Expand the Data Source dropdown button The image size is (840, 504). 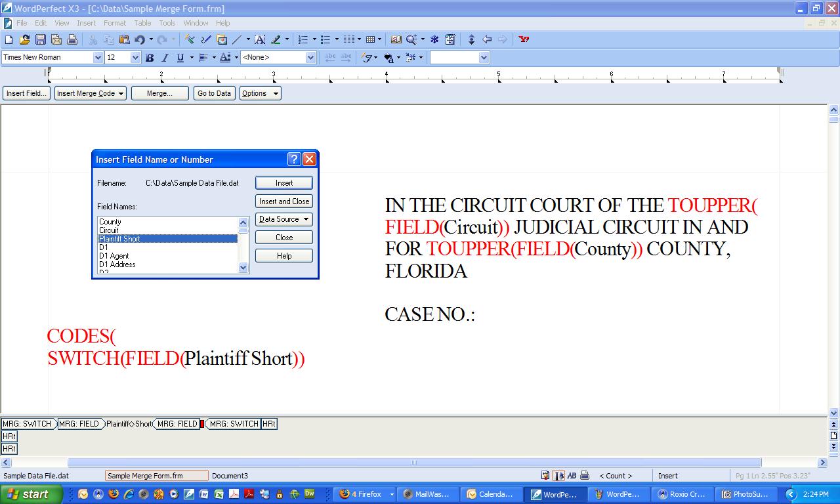[283, 219]
